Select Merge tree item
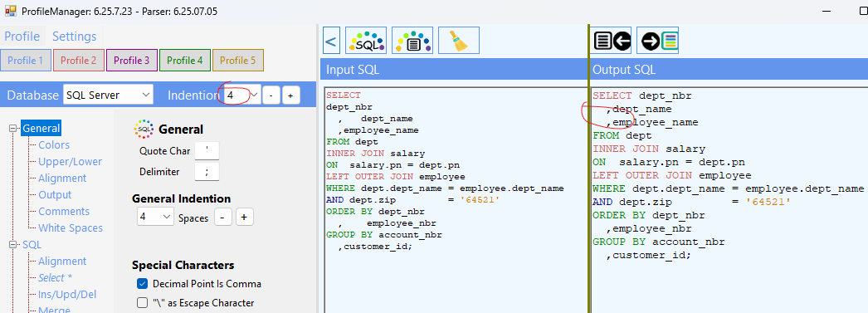The image size is (868, 313). point(54,309)
